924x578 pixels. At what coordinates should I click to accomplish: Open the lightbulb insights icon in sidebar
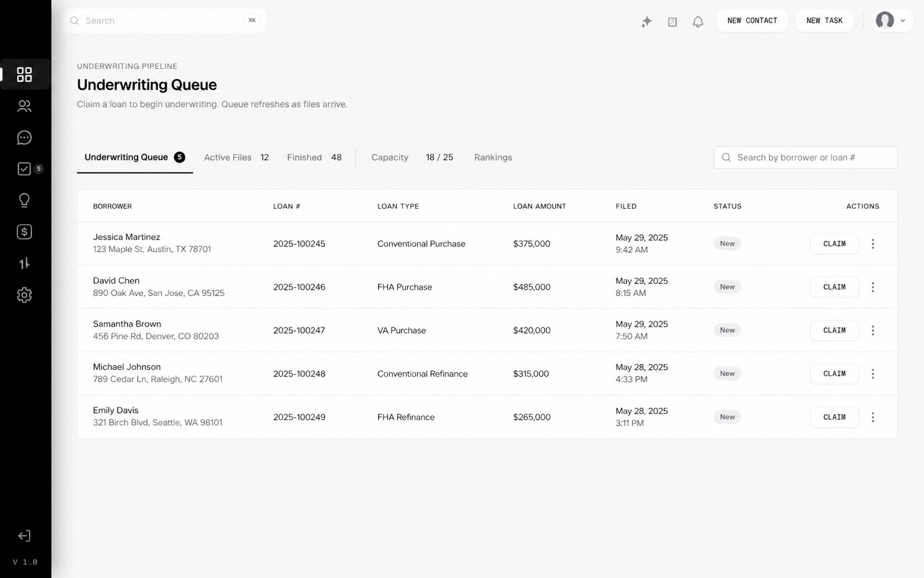tap(24, 200)
